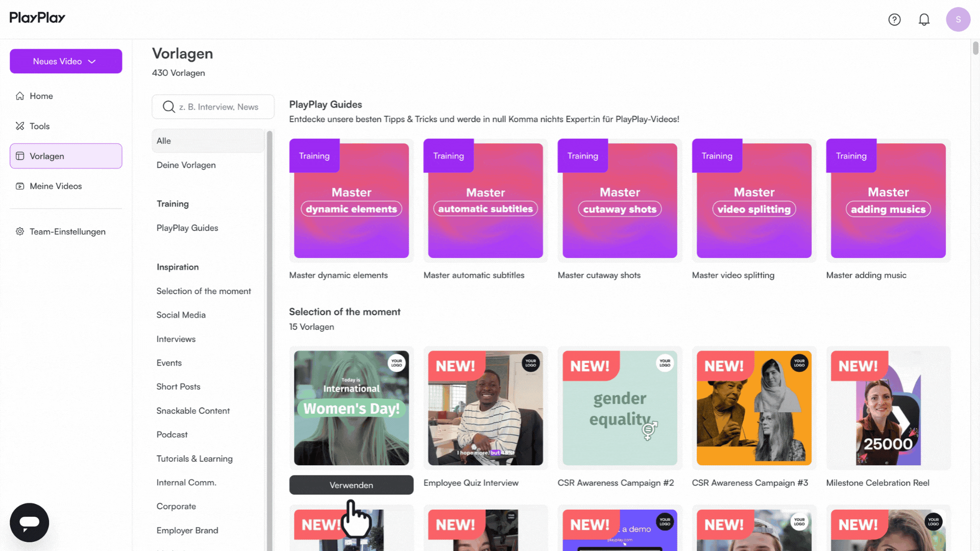
Task: Click the Verwenden button
Action: [x=351, y=485]
